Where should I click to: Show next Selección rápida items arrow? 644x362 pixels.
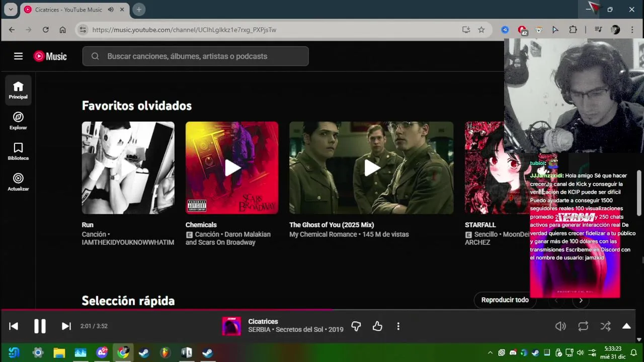pos(581,300)
